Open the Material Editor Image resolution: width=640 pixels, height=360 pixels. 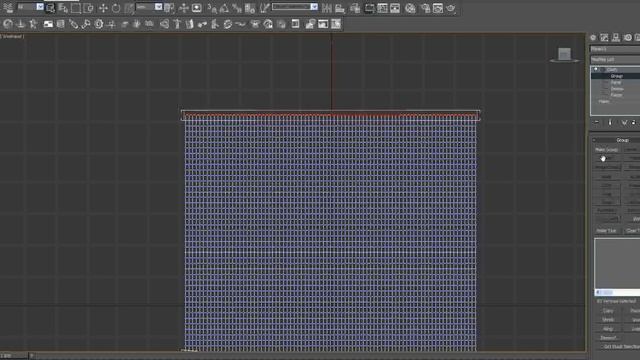click(x=410, y=8)
